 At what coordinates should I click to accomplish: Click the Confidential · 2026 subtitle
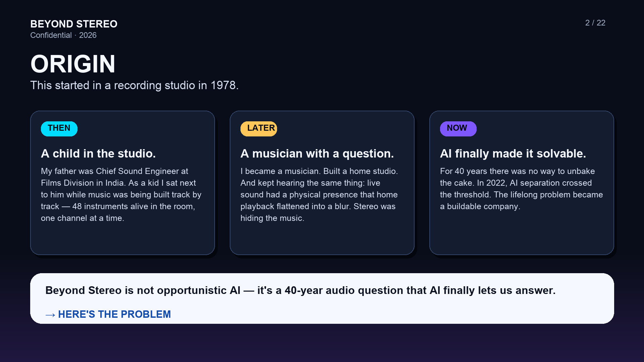63,35
